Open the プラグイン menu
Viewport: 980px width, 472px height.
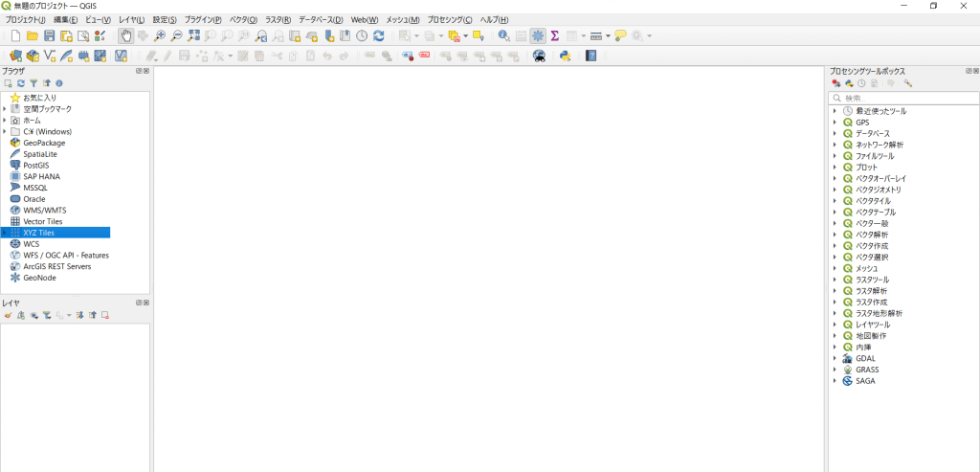(203, 20)
